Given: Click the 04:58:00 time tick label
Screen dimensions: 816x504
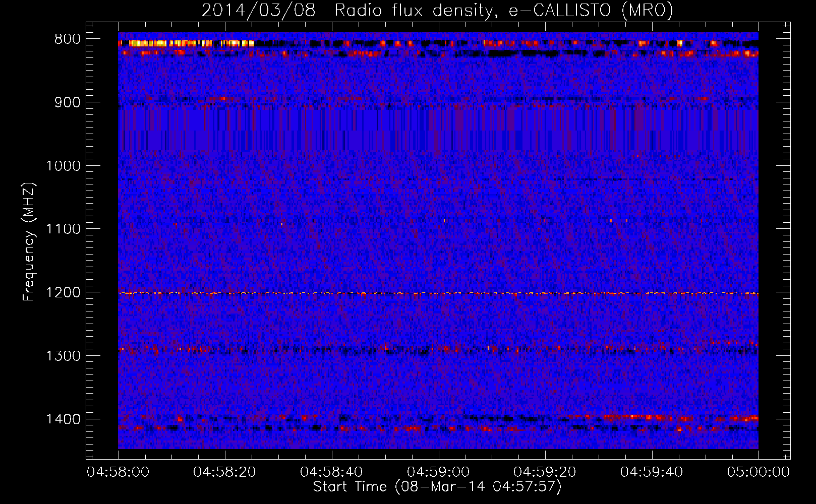Looking at the screenshot, I should pyautogui.click(x=118, y=472).
